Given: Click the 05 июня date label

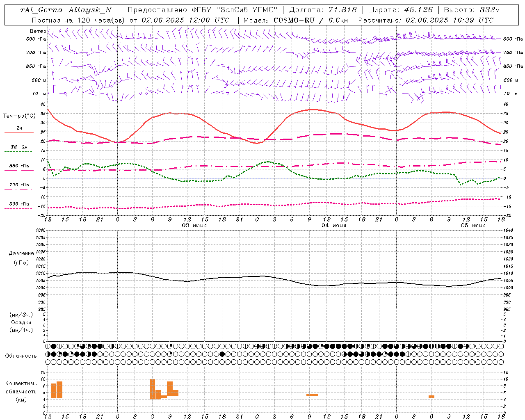Looking at the screenshot, I should (473, 226).
